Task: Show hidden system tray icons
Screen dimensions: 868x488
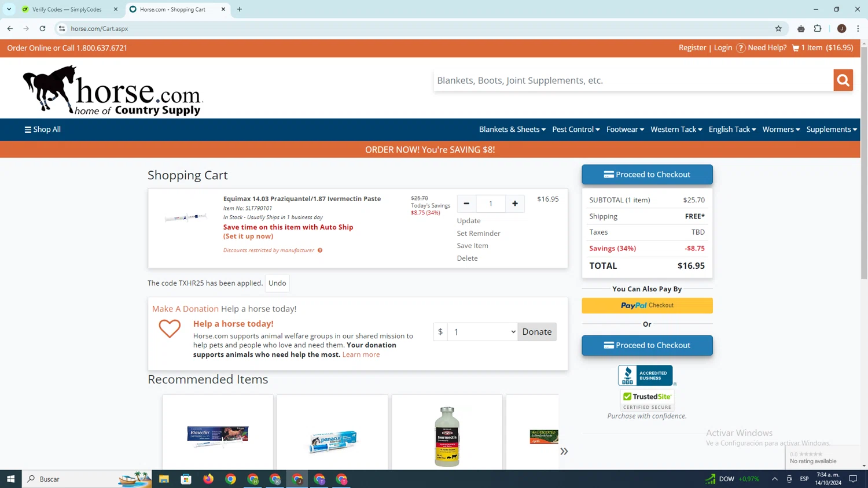Action: pos(774,479)
